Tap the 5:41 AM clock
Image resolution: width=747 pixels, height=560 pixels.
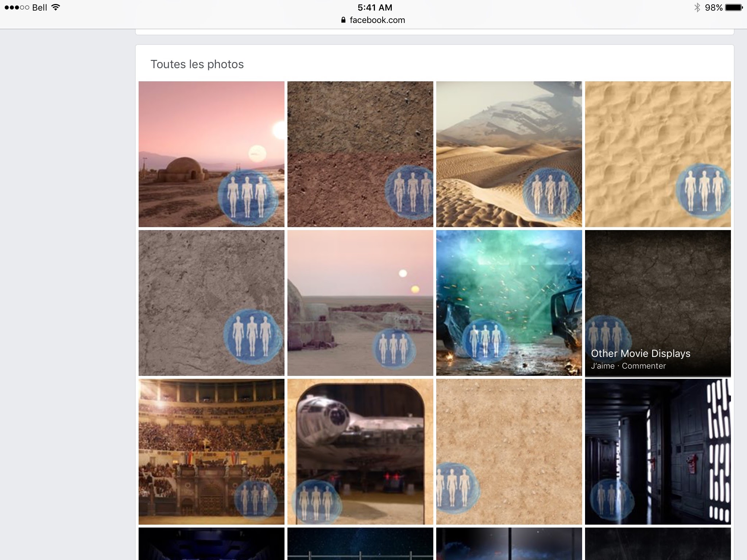(x=375, y=7)
